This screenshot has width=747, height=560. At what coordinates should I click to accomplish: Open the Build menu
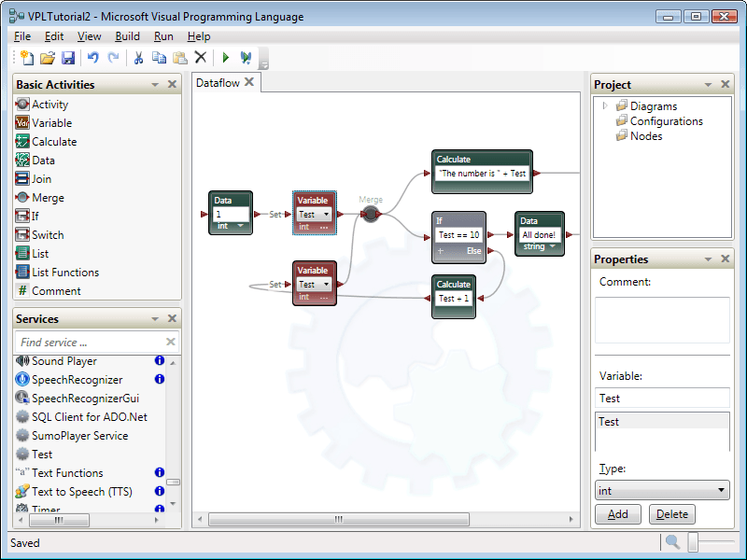(128, 36)
